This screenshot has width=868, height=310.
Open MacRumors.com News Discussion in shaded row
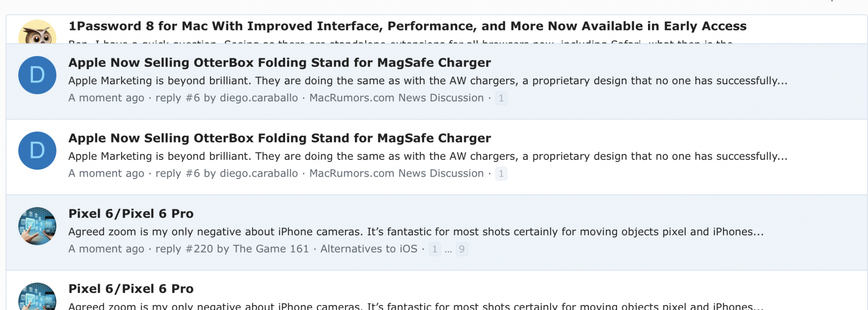click(x=397, y=98)
